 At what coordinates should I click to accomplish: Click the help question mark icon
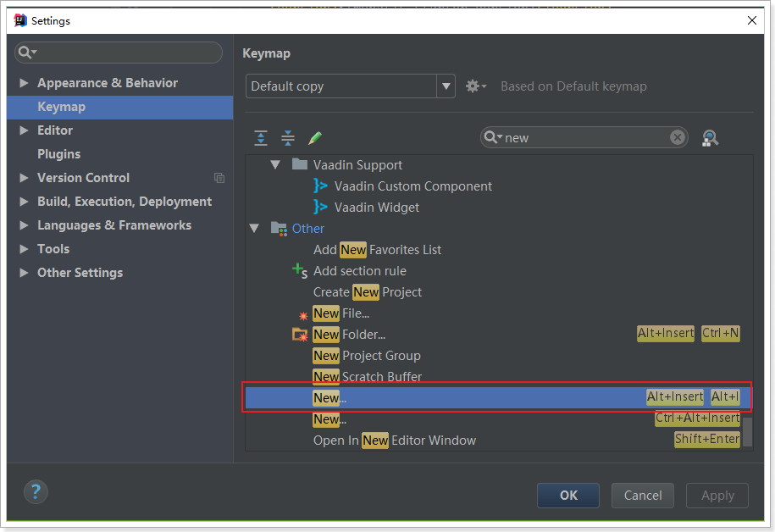point(36,491)
